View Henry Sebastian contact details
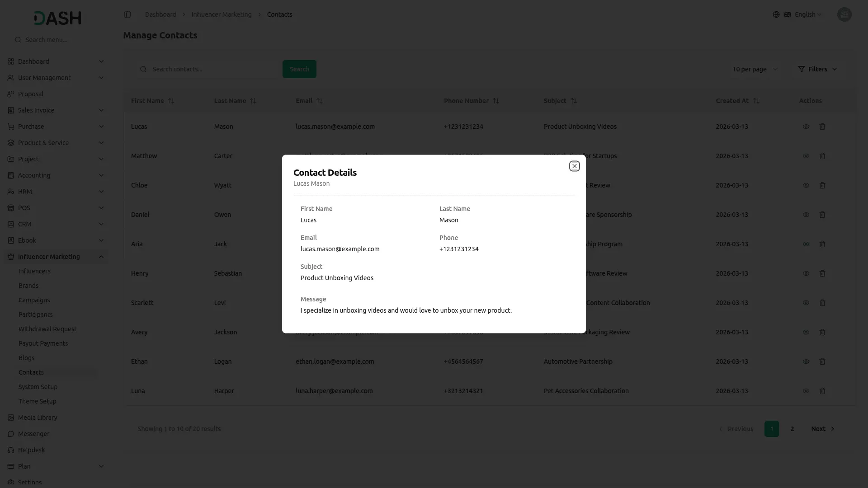This screenshot has width=868, height=488. coord(806,273)
